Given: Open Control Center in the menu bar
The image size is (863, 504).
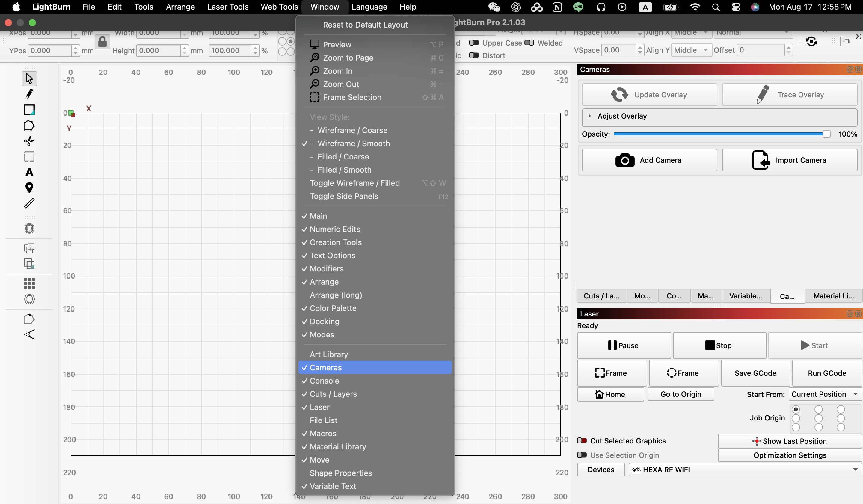Looking at the screenshot, I should [736, 7].
